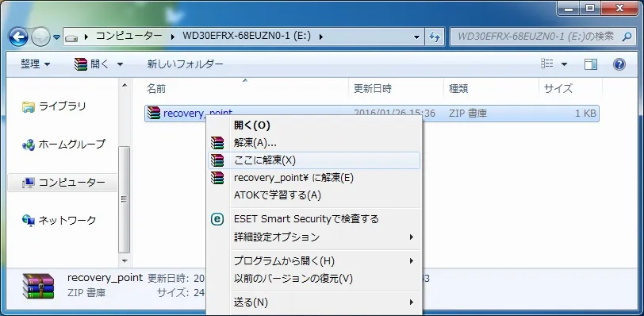The width and height of the screenshot is (644, 316).
Task: Click the ESET icon in context menu
Action: 217,219
